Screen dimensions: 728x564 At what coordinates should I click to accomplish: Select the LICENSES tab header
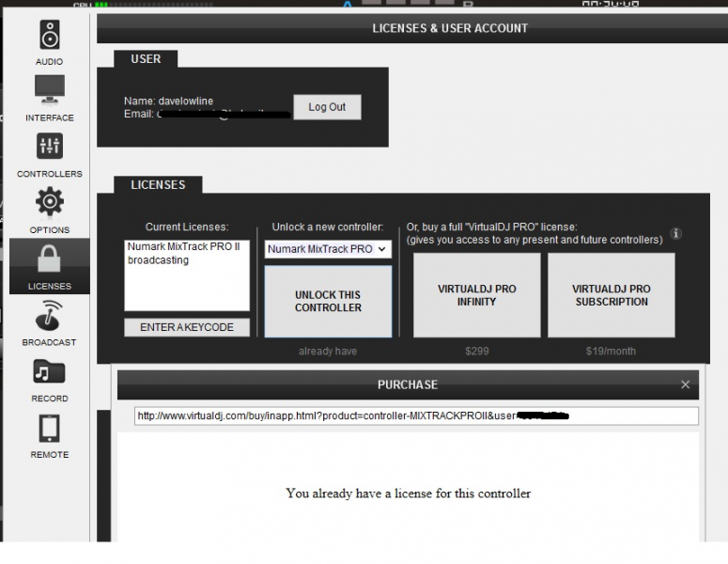(x=158, y=184)
